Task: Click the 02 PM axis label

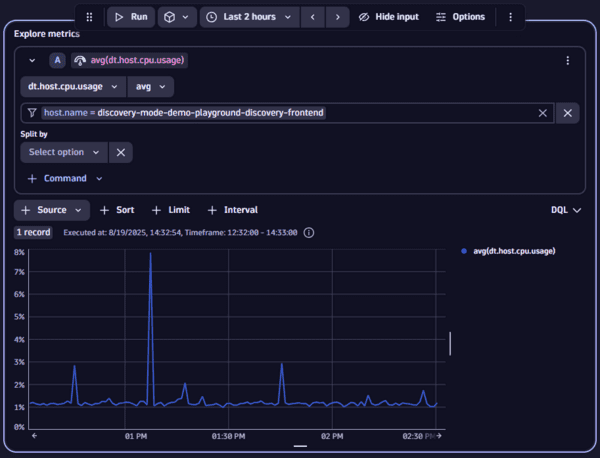Action: (x=332, y=436)
